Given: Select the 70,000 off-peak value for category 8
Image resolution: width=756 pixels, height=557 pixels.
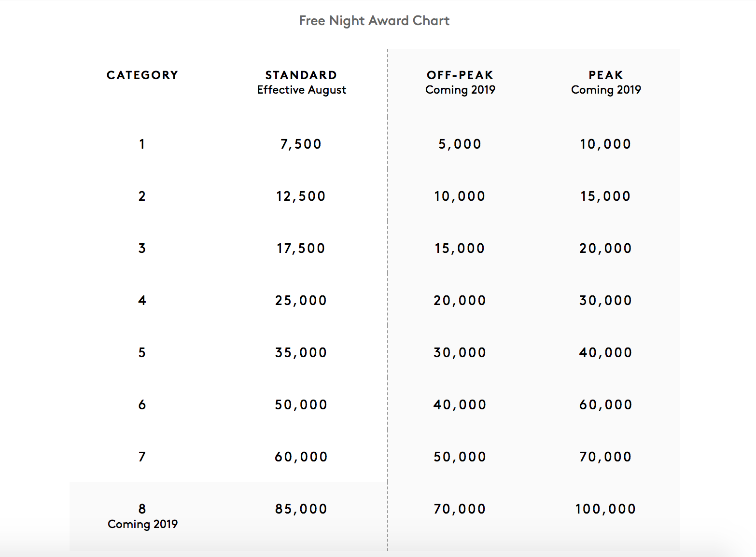Looking at the screenshot, I should click(460, 509).
